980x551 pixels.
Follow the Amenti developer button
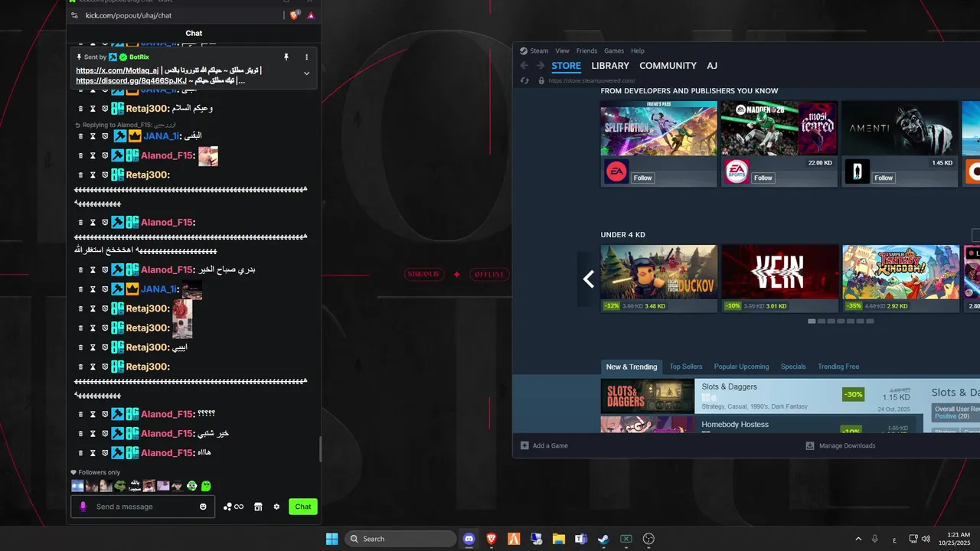[x=884, y=178]
